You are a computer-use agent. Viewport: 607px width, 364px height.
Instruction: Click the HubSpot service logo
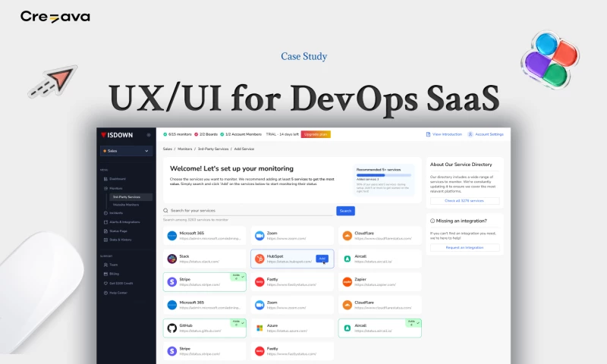pyautogui.click(x=259, y=259)
